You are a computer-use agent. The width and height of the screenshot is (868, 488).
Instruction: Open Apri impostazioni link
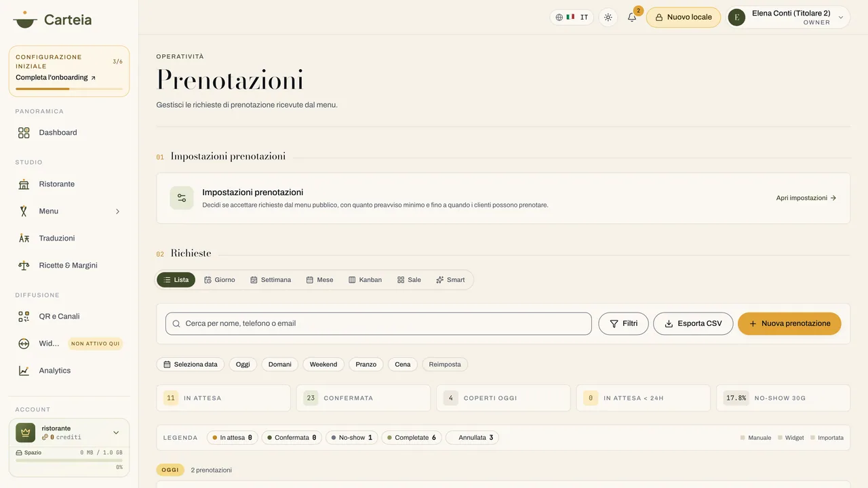tap(806, 198)
